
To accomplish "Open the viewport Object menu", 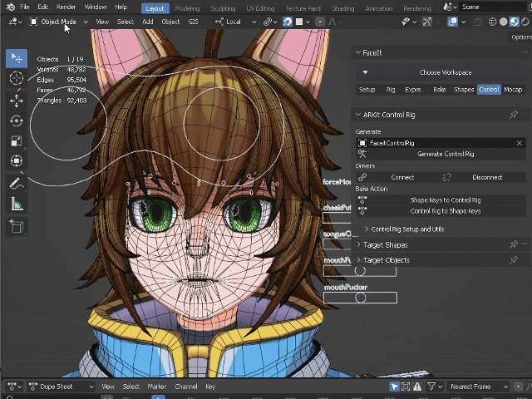I will (x=170, y=22).
